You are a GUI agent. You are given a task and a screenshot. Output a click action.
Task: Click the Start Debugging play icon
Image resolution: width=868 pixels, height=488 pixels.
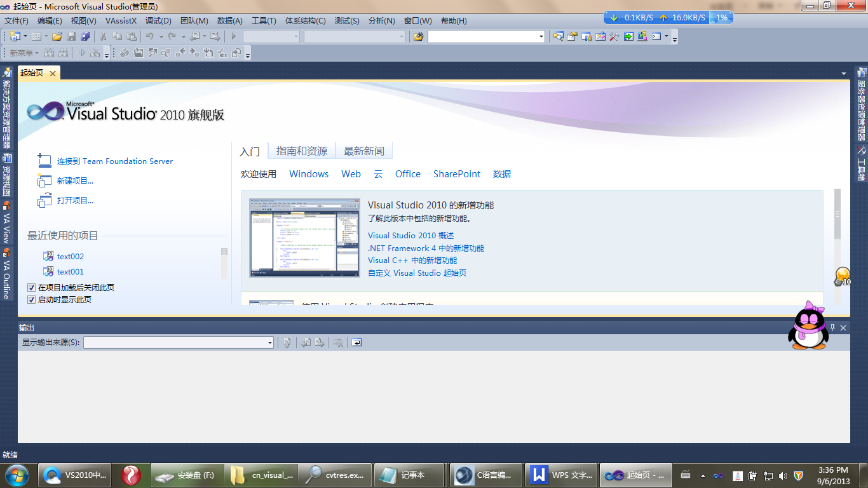click(x=234, y=36)
